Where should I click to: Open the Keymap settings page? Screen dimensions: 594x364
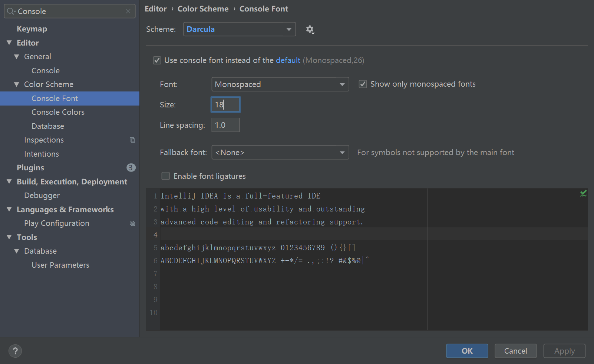(x=32, y=29)
